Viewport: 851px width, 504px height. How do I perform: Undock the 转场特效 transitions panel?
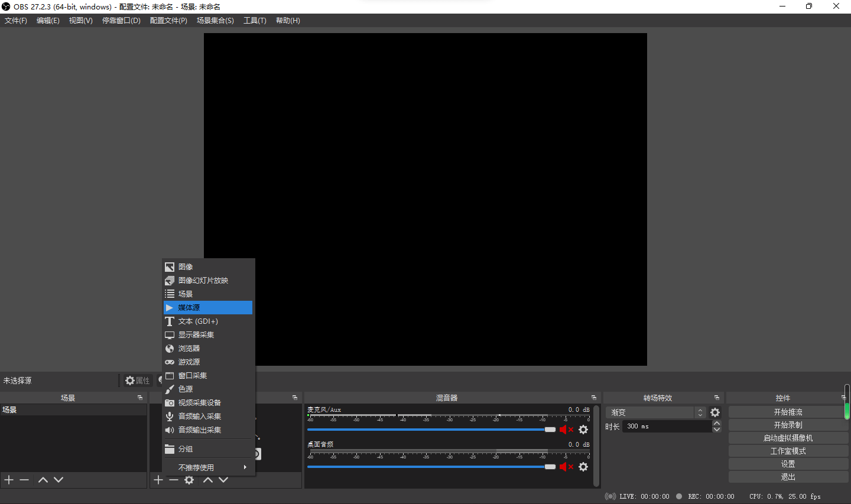[x=717, y=398]
